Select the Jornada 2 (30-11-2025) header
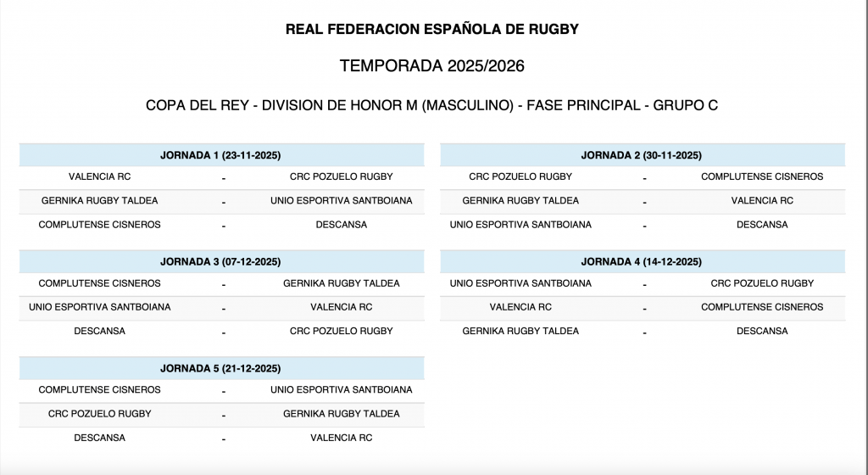The width and height of the screenshot is (868, 475). 641,155
